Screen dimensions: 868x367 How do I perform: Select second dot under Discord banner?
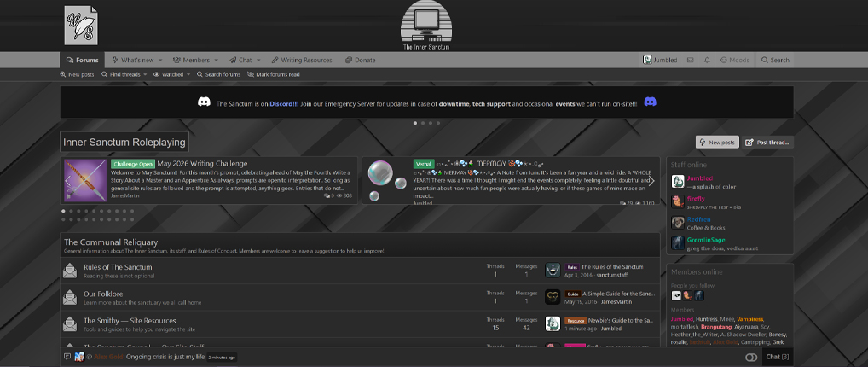[x=423, y=123]
